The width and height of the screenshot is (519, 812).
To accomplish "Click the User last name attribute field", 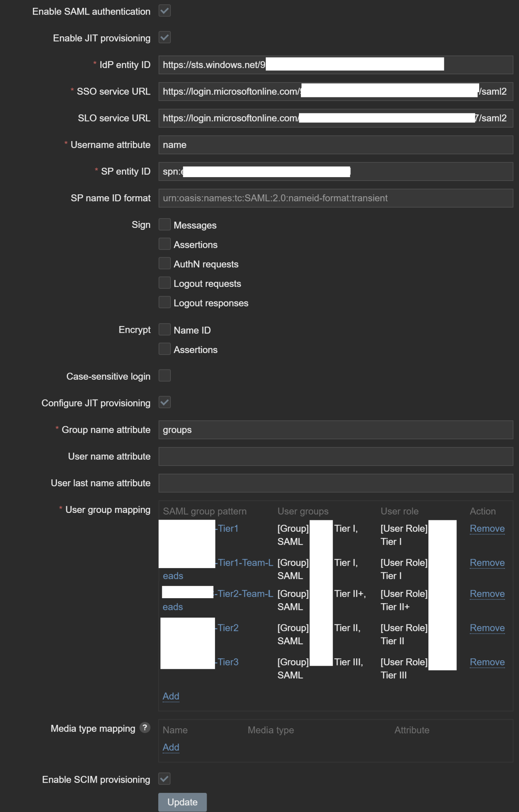I will (x=335, y=483).
